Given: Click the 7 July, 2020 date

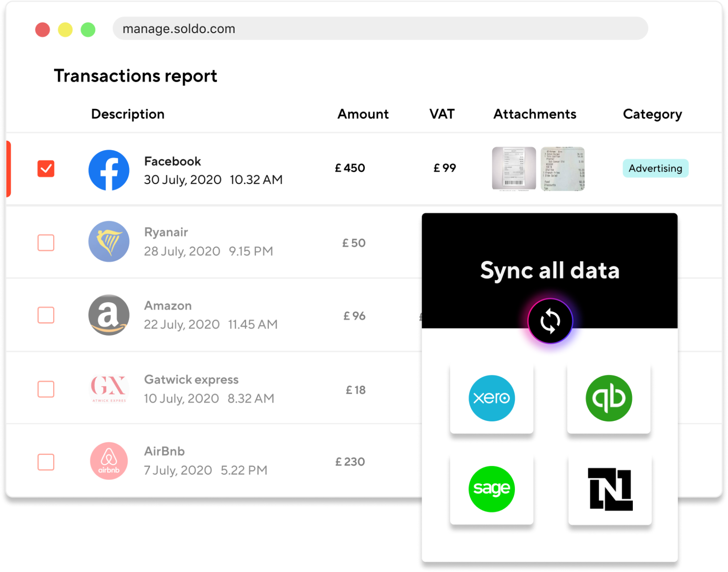Looking at the screenshot, I should point(178,471).
